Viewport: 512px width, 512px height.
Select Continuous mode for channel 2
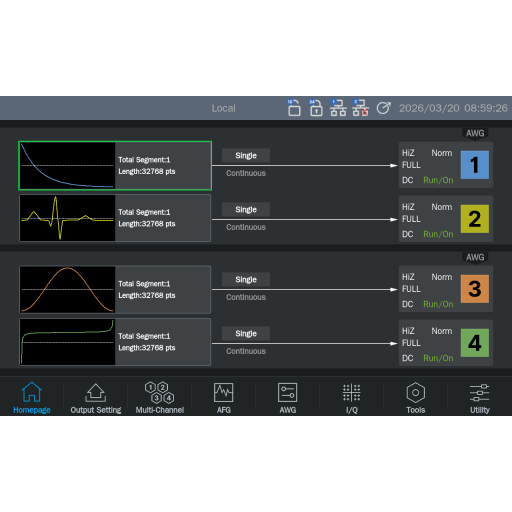(x=246, y=227)
